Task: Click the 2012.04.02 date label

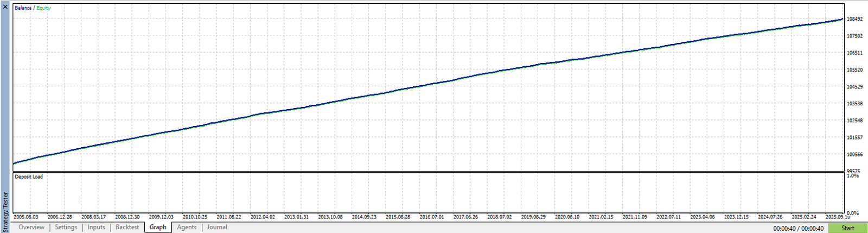Action: tap(263, 217)
